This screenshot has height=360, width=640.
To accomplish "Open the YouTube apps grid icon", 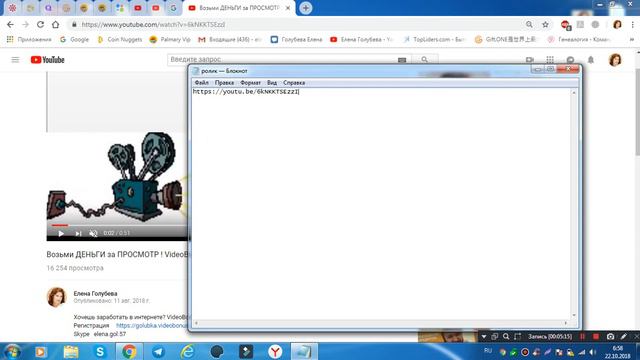I will pos(550,60).
